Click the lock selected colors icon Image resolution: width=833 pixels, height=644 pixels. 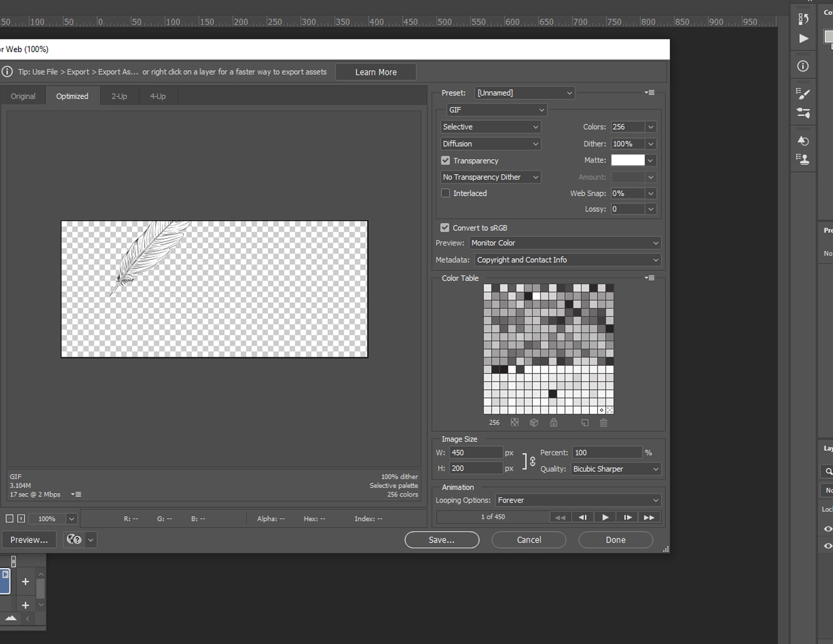coord(553,423)
